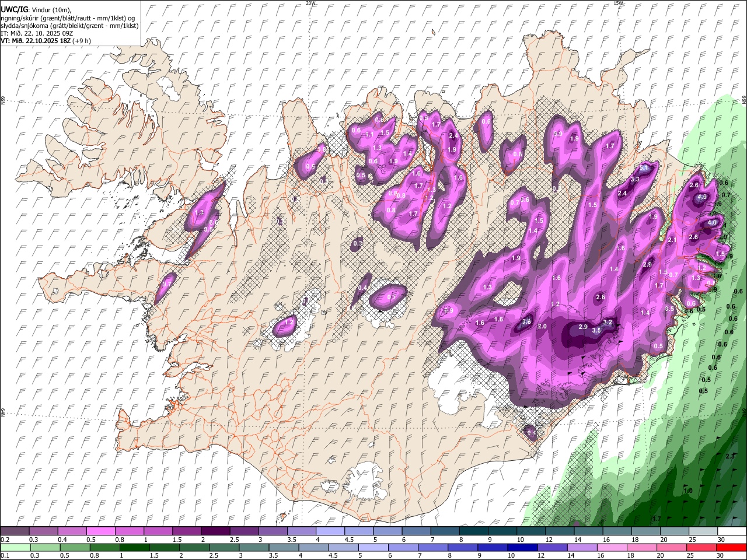Select the '3.2' value label on the map
This screenshot has height=560, width=747.
[x=608, y=322]
